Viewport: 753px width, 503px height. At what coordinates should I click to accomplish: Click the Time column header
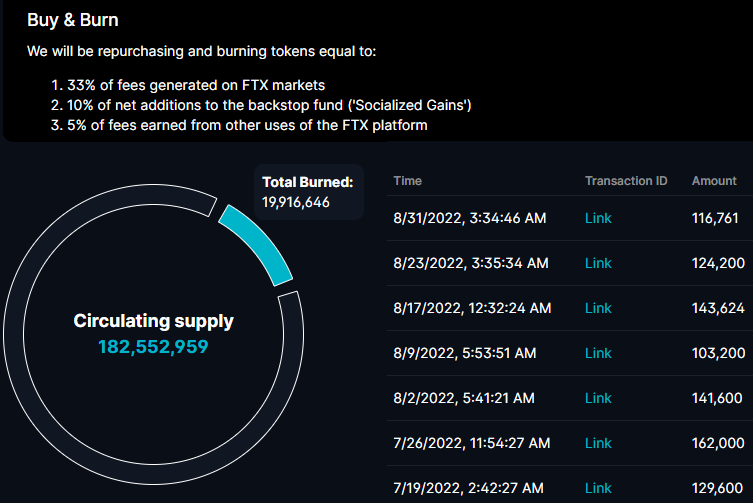pyautogui.click(x=408, y=181)
